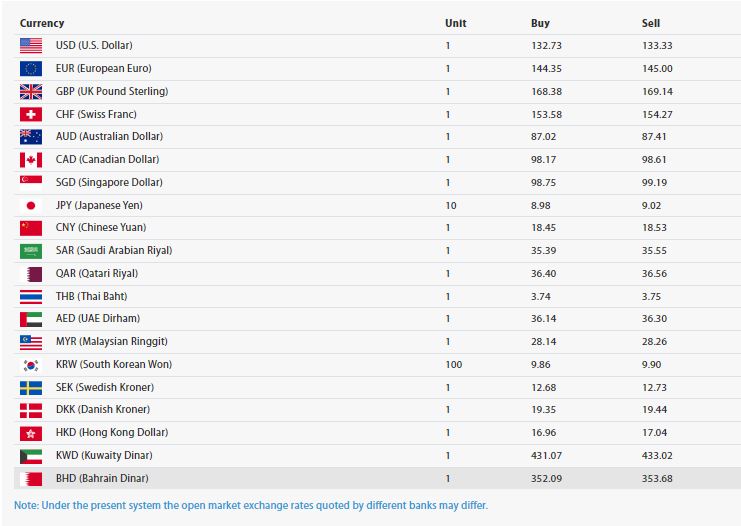
Task: Click the Buy column header
Action: click(x=540, y=23)
